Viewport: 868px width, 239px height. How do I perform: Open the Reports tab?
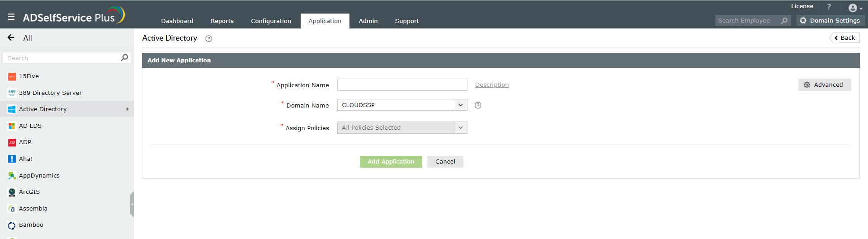(222, 21)
